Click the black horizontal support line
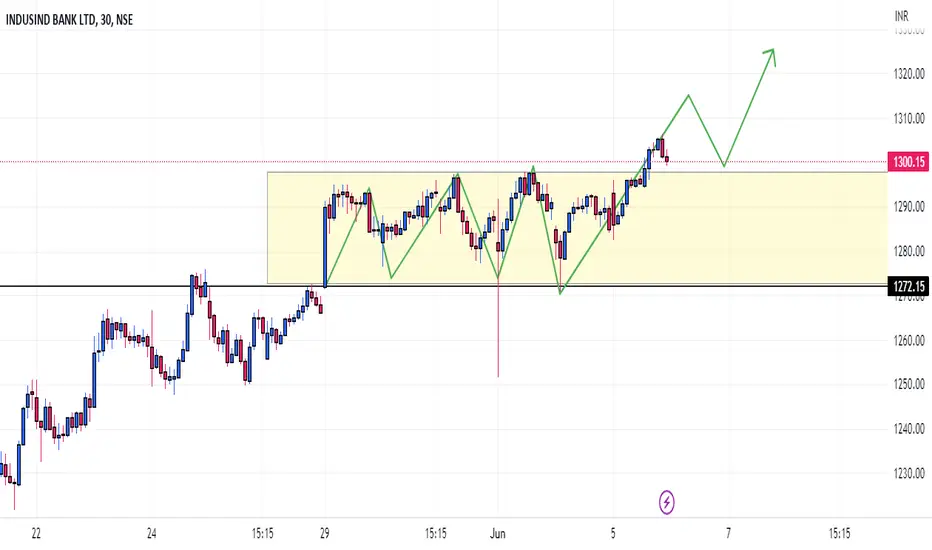Image resolution: width=932 pixels, height=550 pixels. (x=443, y=287)
